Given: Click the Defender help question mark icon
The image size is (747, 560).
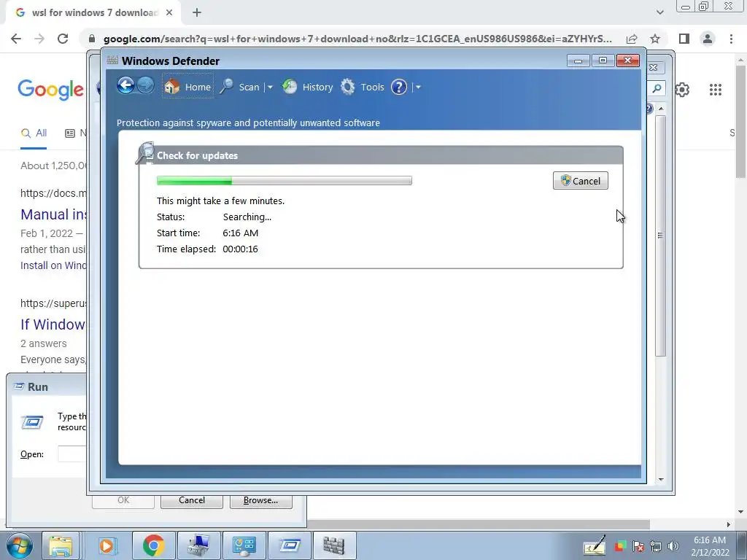Looking at the screenshot, I should click(399, 87).
